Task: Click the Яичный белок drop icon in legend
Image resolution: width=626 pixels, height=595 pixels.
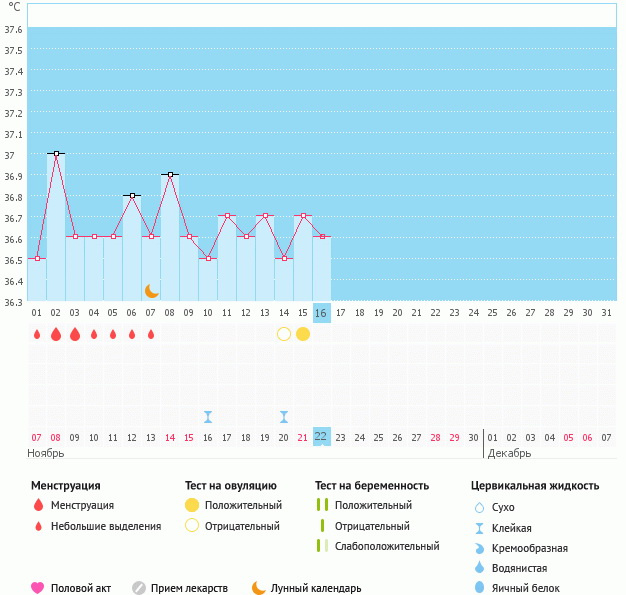Action: pos(480,588)
